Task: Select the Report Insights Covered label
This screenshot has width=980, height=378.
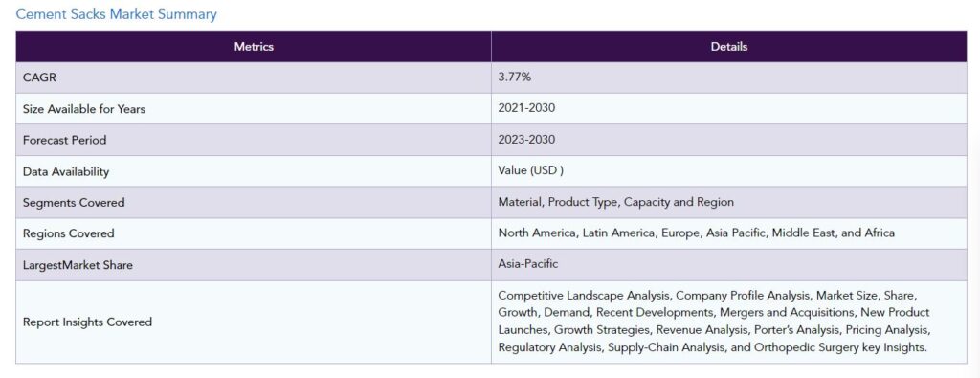Action: [x=87, y=322]
